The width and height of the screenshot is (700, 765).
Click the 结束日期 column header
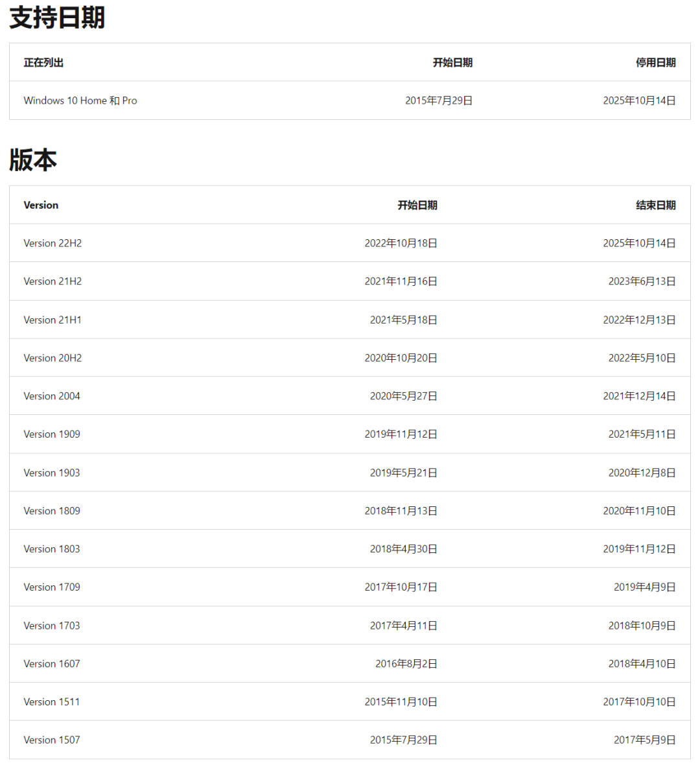tap(656, 205)
